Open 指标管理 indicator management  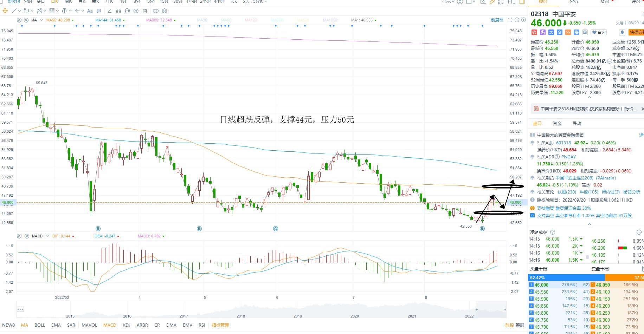220,325
